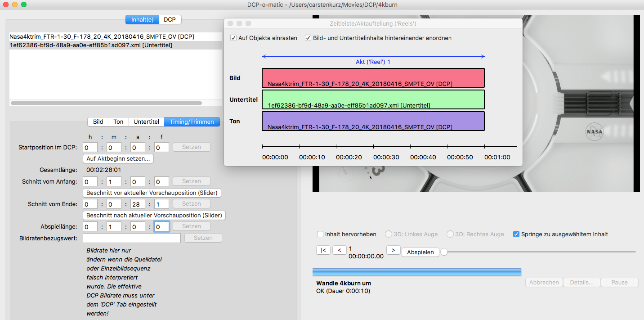Screen dimensions: 644x320
Task: Click Akt ('Reel') 1 label in timeline
Action: [x=373, y=62]
